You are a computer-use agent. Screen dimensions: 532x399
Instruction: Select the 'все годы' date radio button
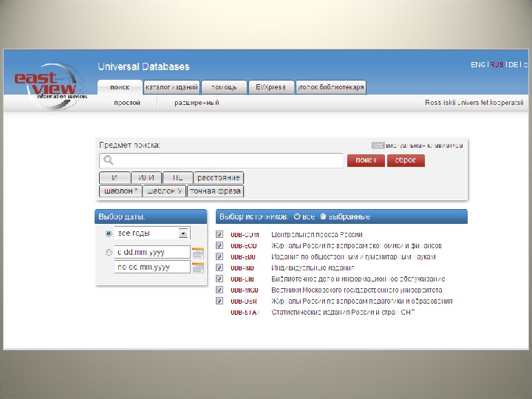click(109, 233)
